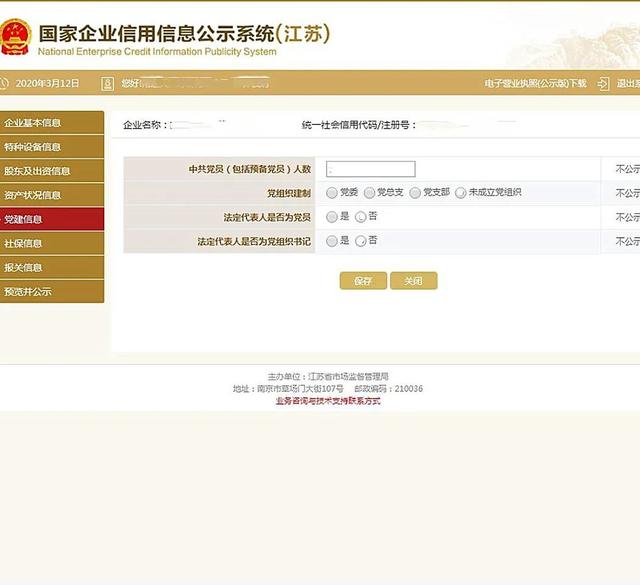Click the logout arrow icon
The image size is (640, 585).
[x=603, y=84]
